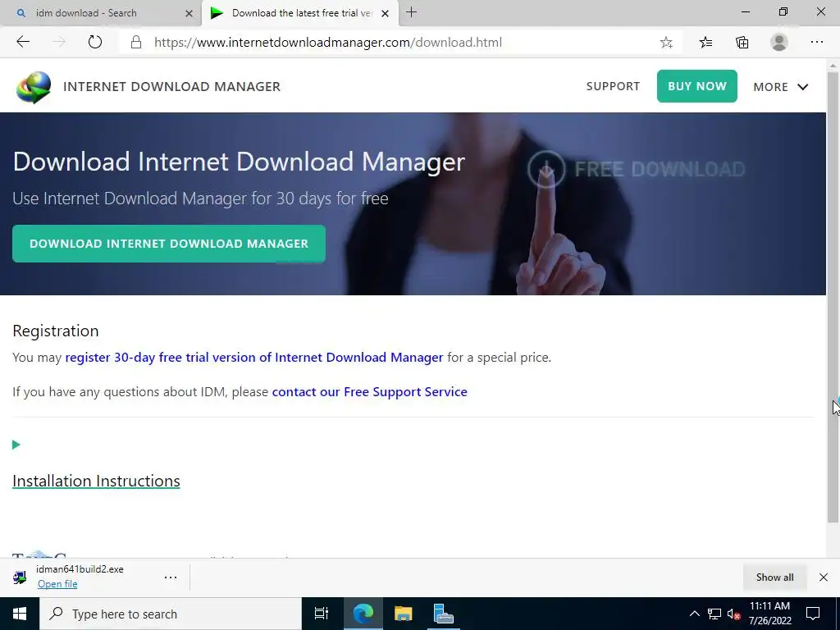Viewport: 840px width, 630px height.
Task: Open Server Manager taskbar icon
Action: click(x=443, y=614)
